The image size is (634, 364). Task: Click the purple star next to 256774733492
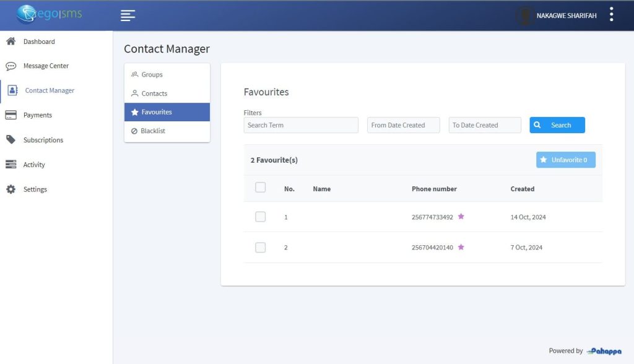461,217
